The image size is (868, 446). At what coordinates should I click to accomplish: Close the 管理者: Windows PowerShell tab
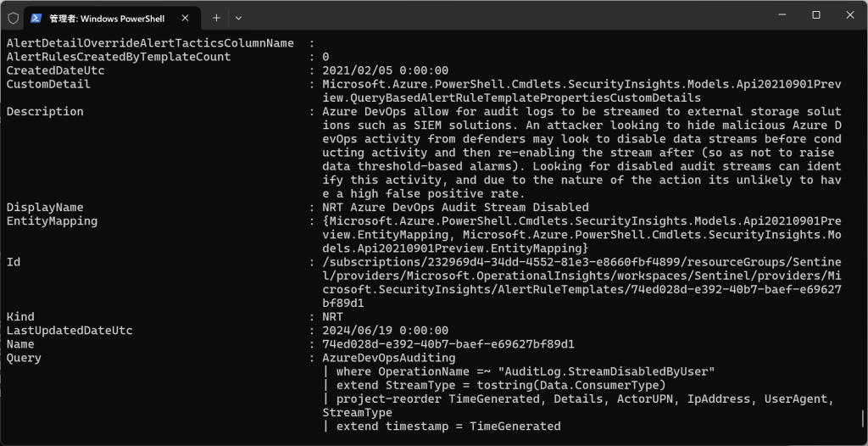186,18
